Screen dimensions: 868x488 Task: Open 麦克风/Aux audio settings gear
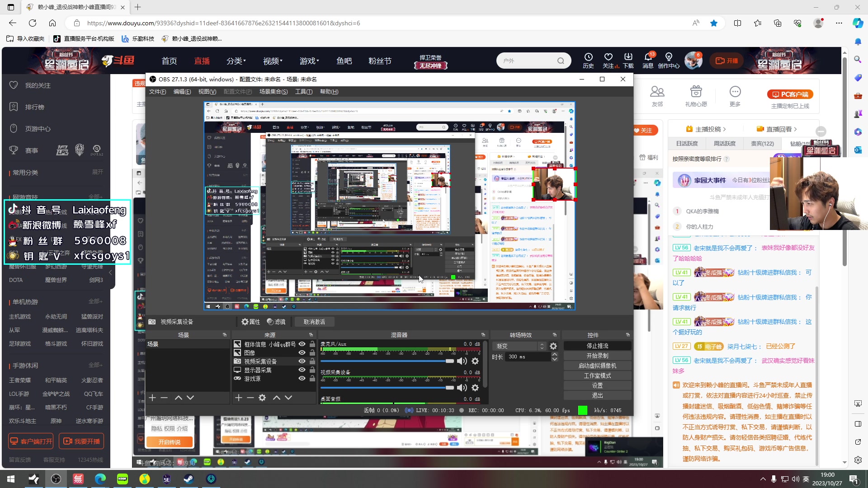(x=475, y=361)
